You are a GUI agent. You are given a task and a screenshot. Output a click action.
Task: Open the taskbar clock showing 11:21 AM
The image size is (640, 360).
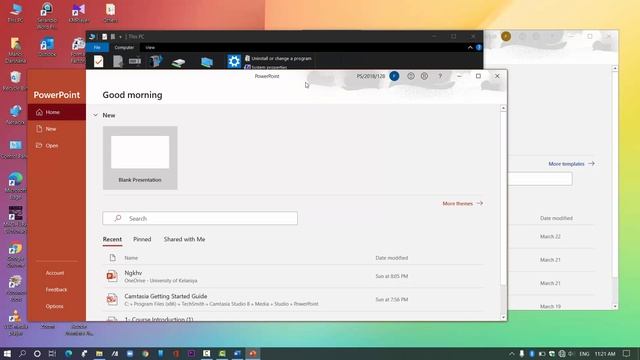click(605, 354)
